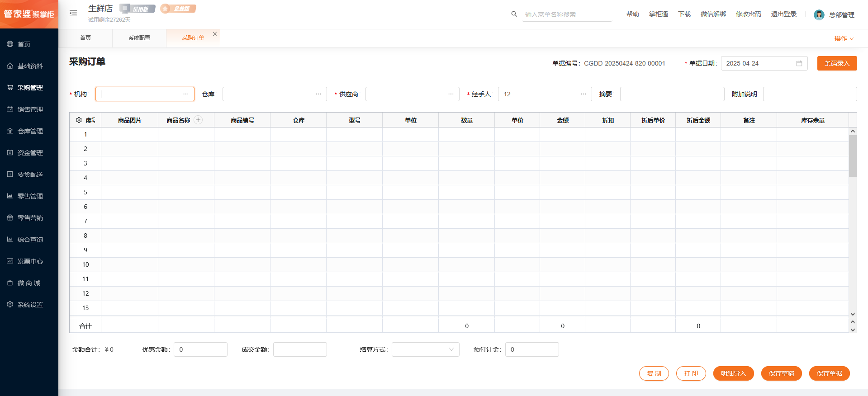Focus the 优惠金额 input field
868x396 pixels.
[x=200, y=349]
